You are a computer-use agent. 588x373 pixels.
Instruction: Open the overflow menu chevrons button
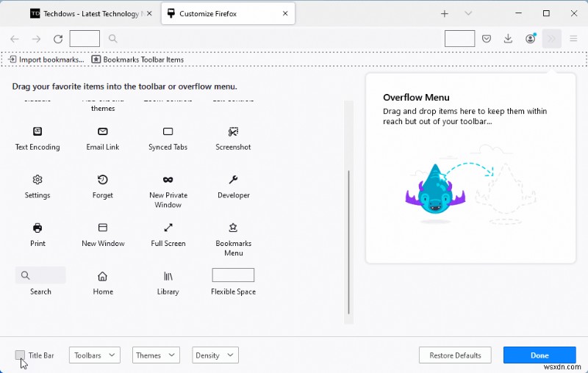[552, 39]
